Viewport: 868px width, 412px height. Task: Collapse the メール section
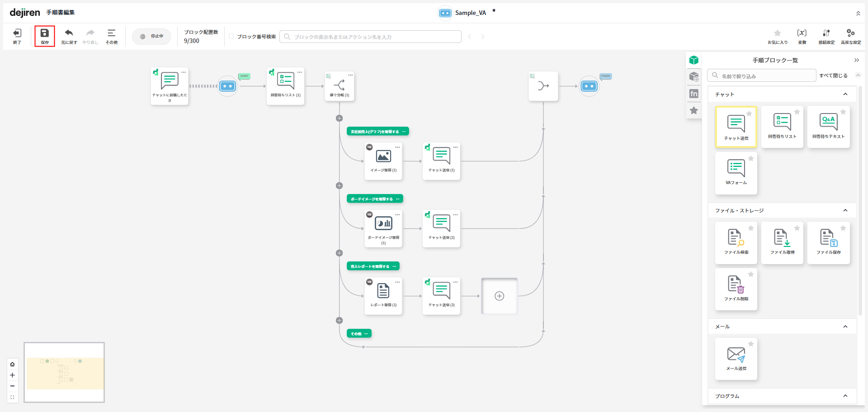(845, 327)
